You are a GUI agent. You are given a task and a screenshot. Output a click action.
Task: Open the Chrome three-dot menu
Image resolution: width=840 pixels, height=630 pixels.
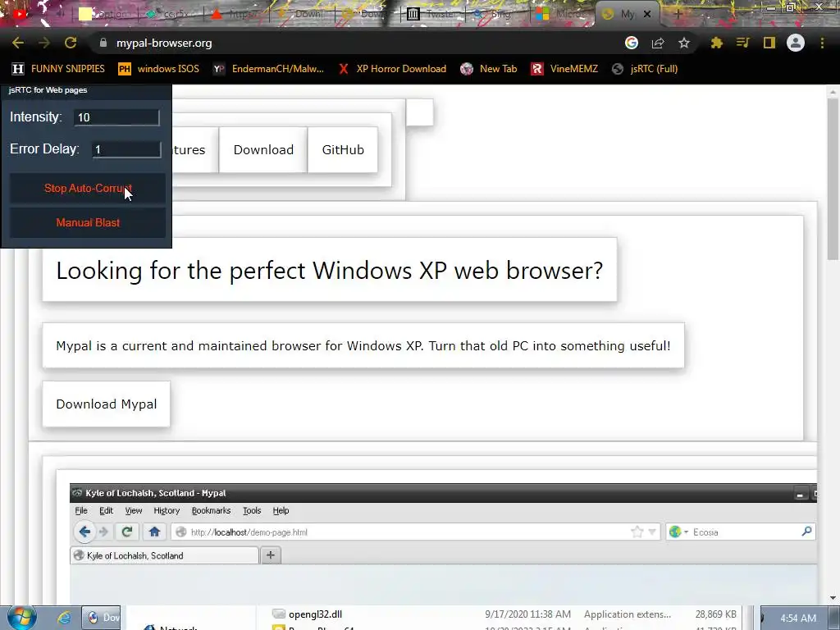(x=822, y=43)
